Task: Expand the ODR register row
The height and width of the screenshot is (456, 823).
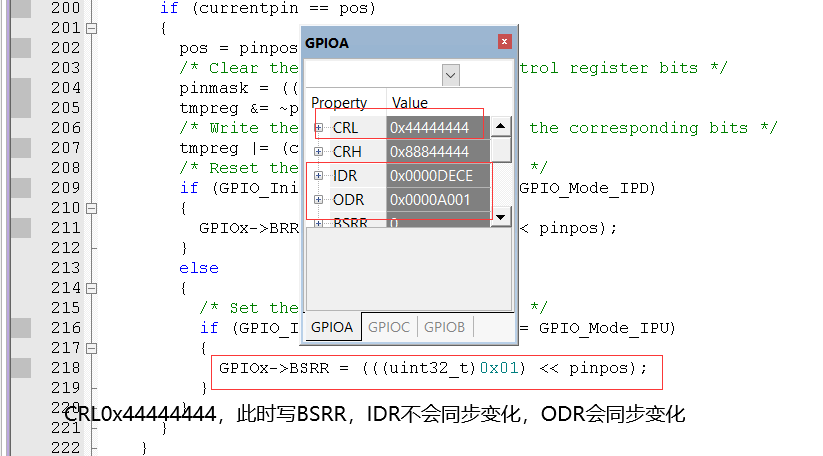Action: pyautogui.click(x=318, y=200)
